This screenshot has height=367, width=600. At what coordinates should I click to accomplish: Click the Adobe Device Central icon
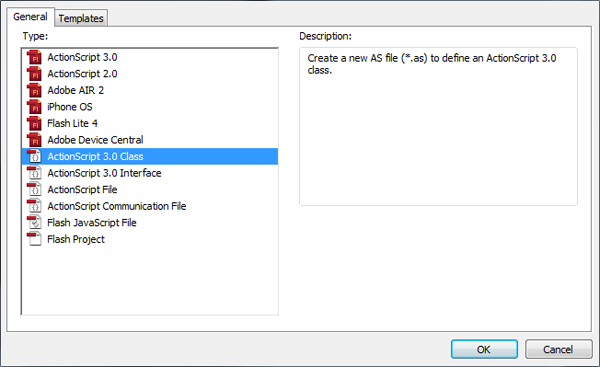click(34, 140)
